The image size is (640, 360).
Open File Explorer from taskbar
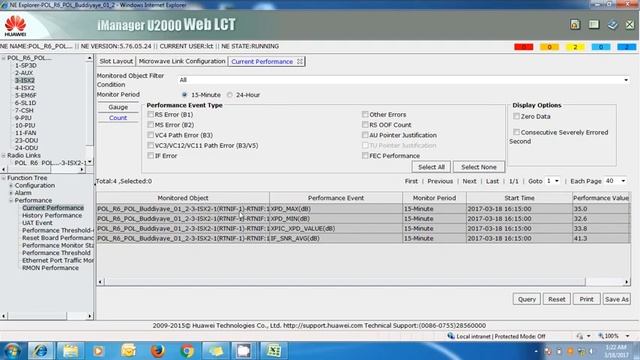point(70,351)
